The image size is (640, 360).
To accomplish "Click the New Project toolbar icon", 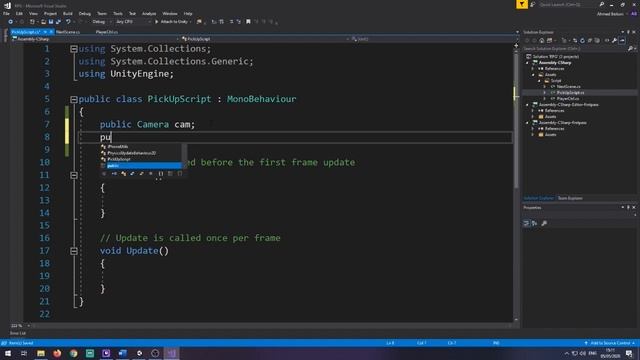I will tap(32, 22).
